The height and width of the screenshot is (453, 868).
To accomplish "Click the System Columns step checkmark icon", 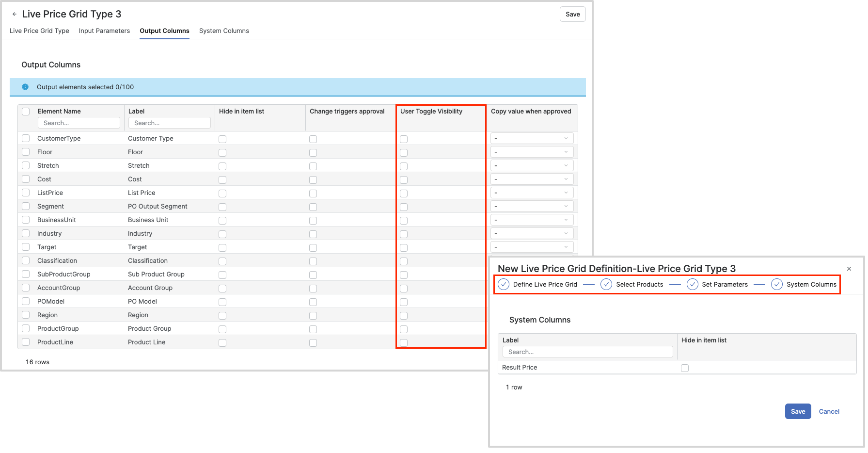I will [x=777, y=284].
